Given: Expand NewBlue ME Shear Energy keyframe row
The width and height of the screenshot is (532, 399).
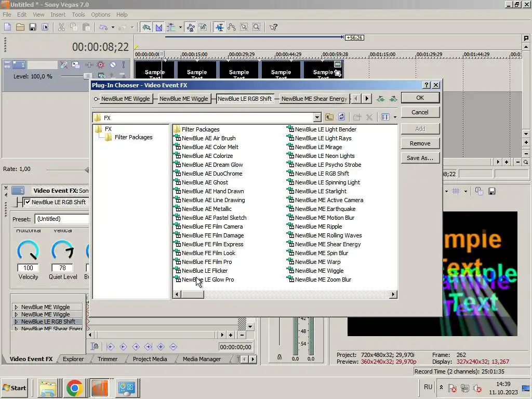Looking at the screenshot, I should tap(16, 328).
